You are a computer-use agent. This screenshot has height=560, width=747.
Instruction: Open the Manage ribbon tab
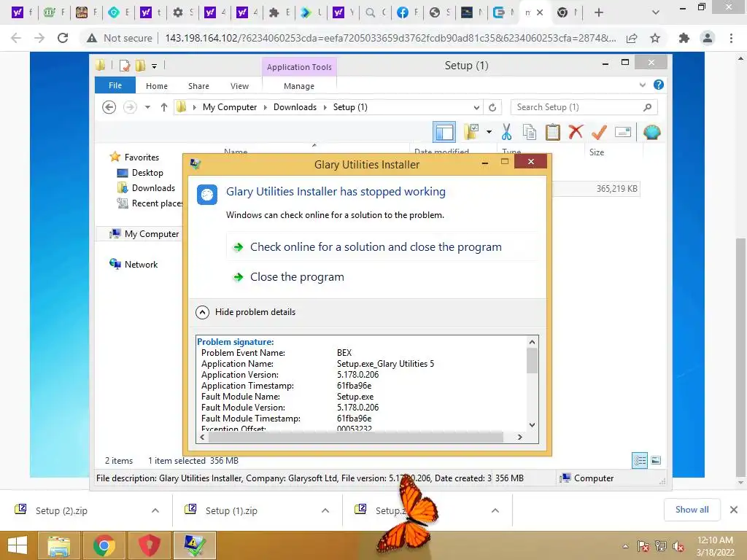[x=298, y=86]
